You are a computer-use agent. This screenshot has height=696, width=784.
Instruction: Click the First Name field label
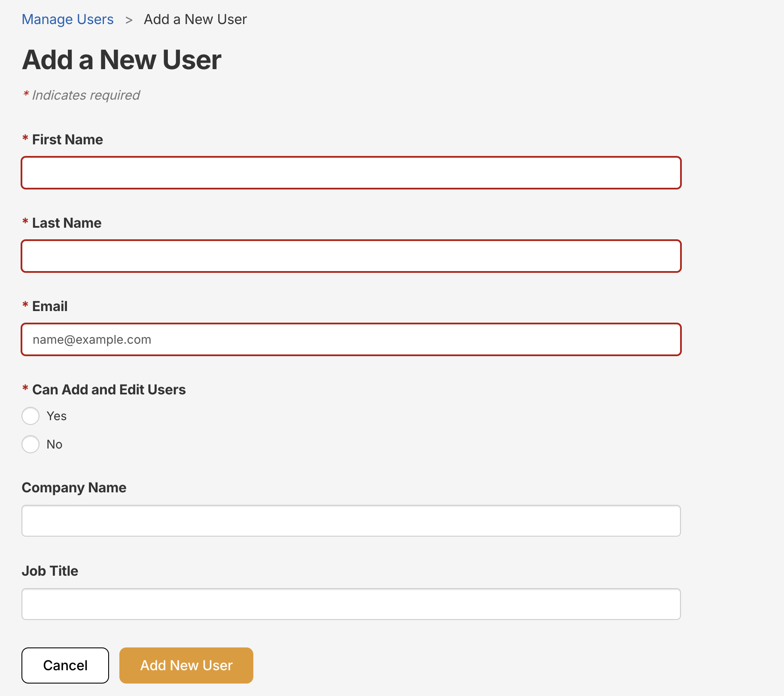pyautogui.click(x=67, y=140)
